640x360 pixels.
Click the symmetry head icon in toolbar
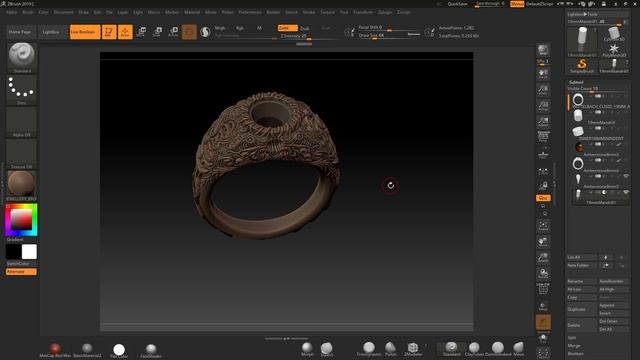(205, 32)
